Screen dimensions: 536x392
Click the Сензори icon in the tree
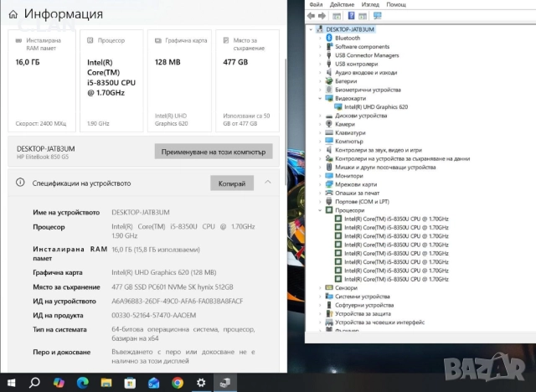coord(329,288)
